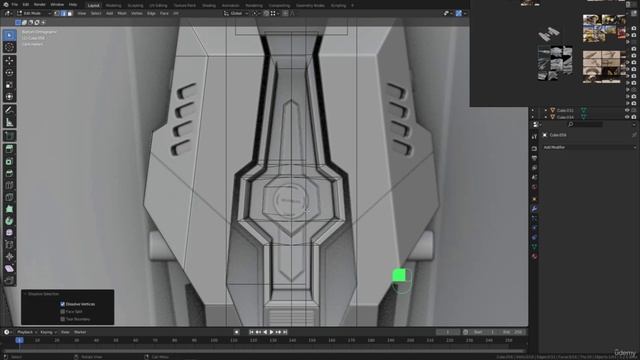Select the Shear tool
This screenshot has width=640, height=360.
(x=9, y=268)
